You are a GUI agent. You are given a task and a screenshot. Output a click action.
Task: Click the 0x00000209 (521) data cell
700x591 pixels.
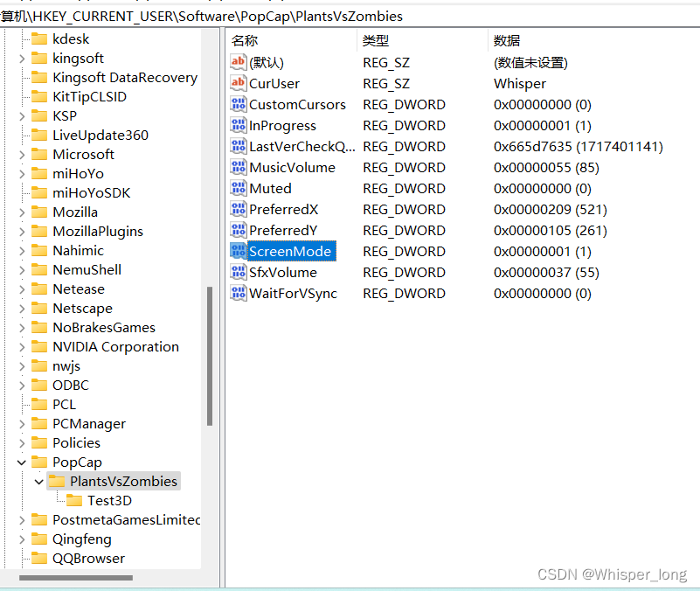tap(551, 210)
